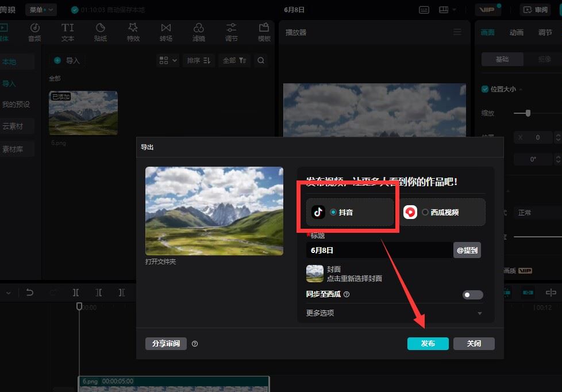Click the 打开文件夹 link
Screen dimensions: 562x392
[160, 262]
